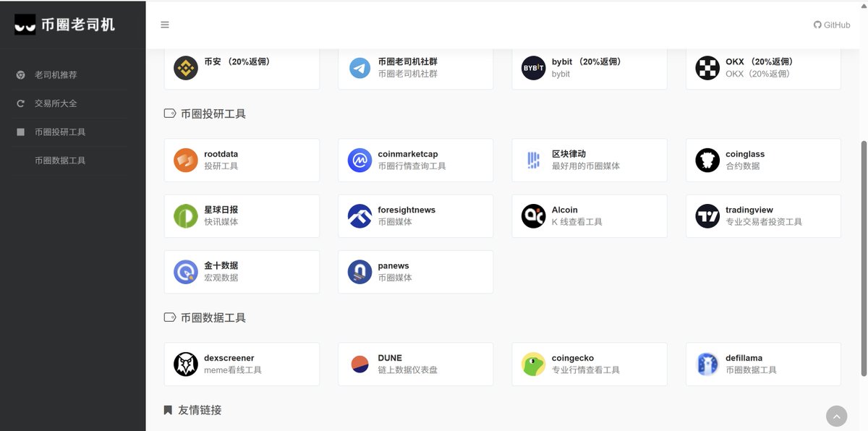Click the AIcoin logo icon
The image size is (868, 431).
[x=534, y=215]
